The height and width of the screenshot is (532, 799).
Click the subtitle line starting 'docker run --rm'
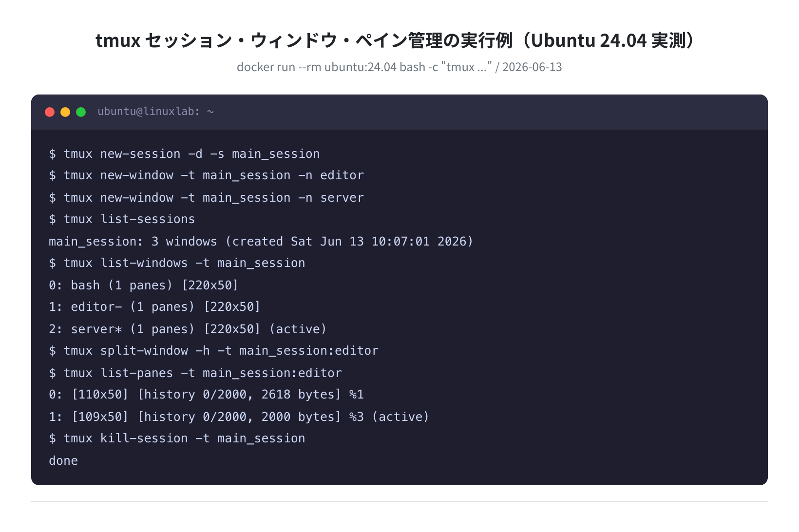pyautogui.click(x=399, y=67)
